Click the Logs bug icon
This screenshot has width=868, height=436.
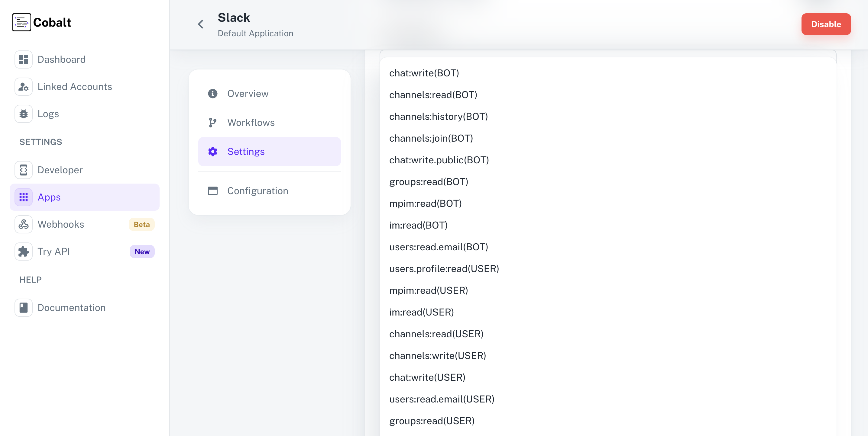[x=23, y=114]
